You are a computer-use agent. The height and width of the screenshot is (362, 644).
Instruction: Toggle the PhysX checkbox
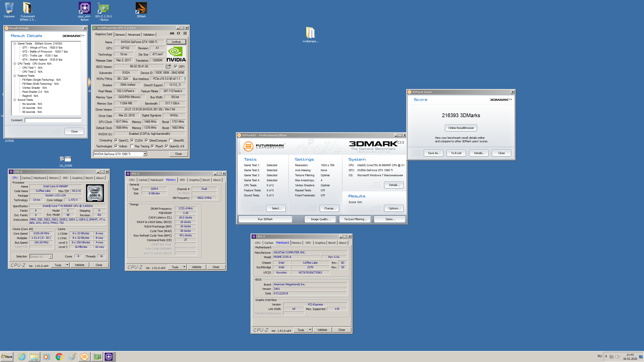pyautogui.click(x=152, y=146)
